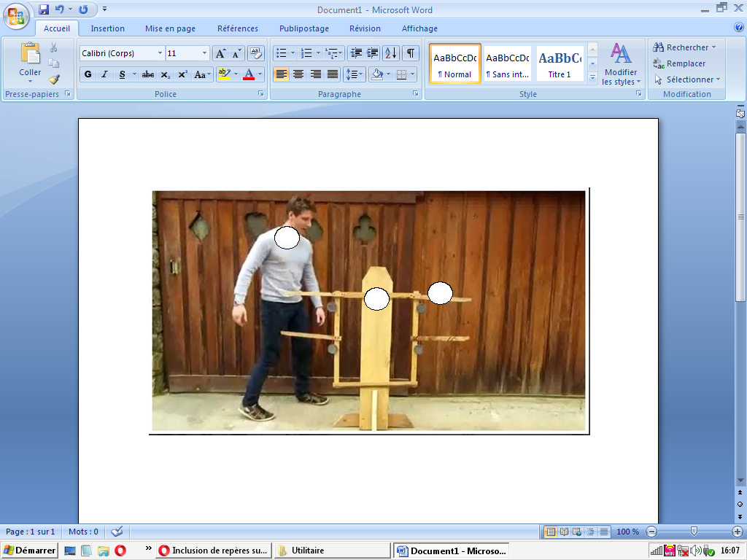Image resolution: width=747 pixels, height=560 pixels.
Task: Redo the last action
Action: [83, 9]
